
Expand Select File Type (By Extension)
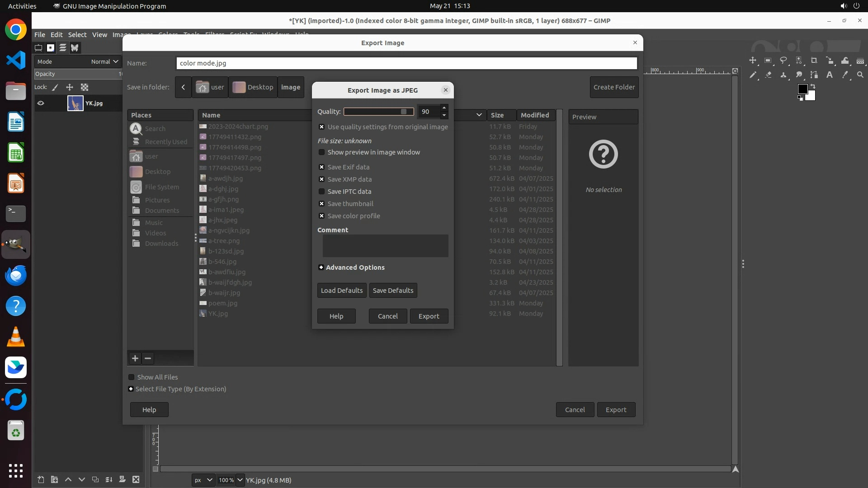point(131,389)
